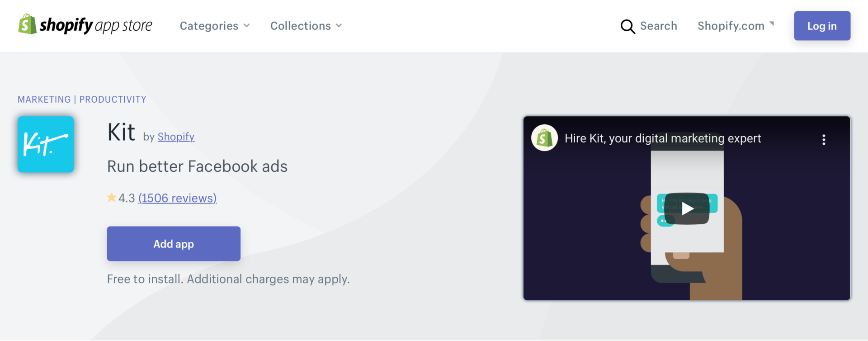
Task: Click the chevron next to Collections
Action: pyautogui.click(x=339, y=26)
